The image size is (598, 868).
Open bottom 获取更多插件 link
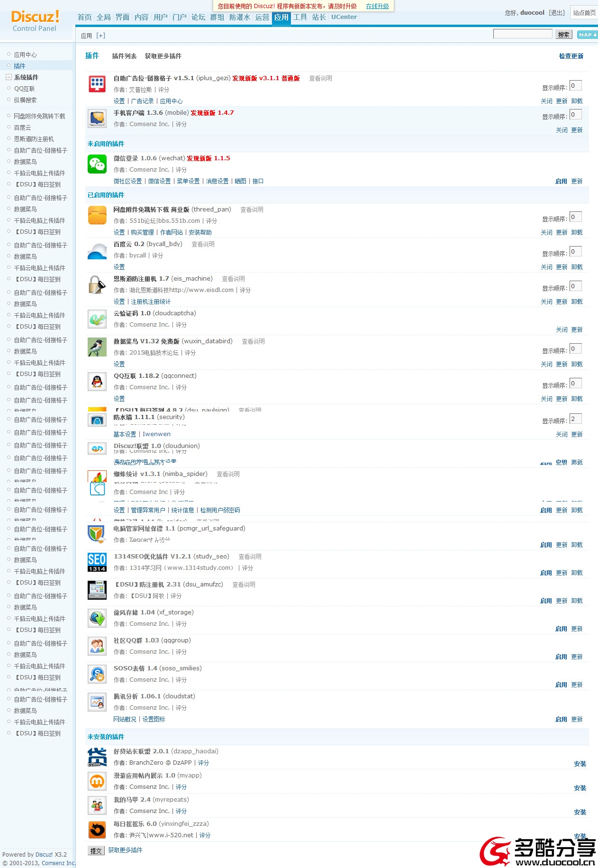[x=125, y=850]
